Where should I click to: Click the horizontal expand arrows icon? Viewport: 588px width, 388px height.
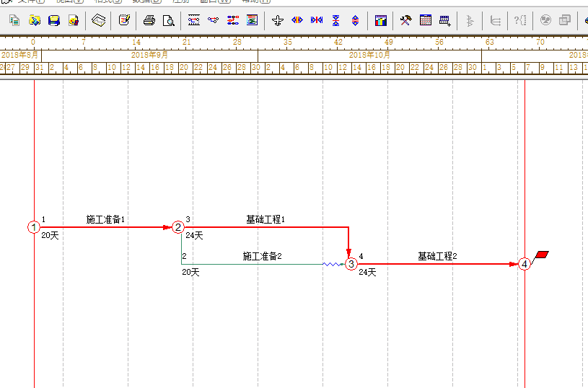tap(297, 20)
